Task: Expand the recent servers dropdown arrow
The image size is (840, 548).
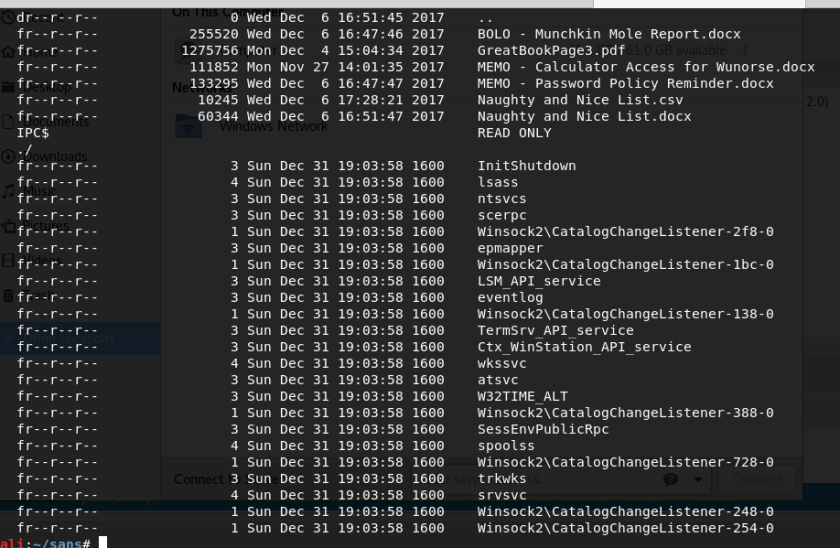Action: click(x=698, y=479)
